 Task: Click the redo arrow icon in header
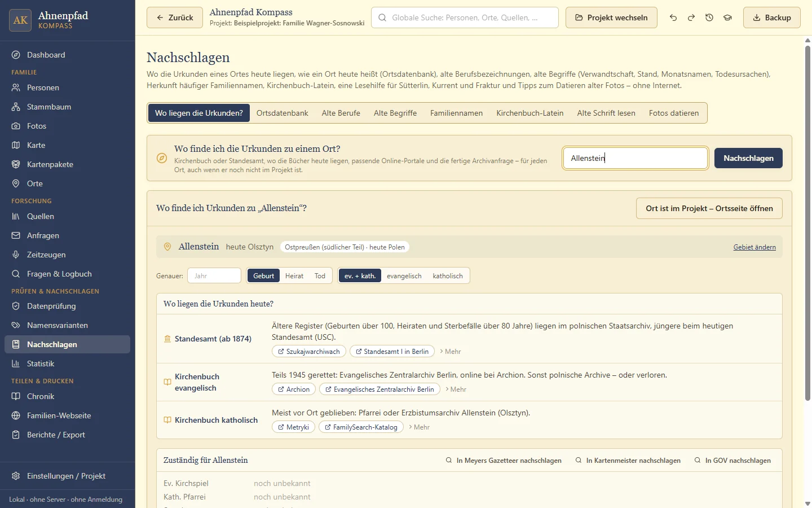tap(691, 17)
